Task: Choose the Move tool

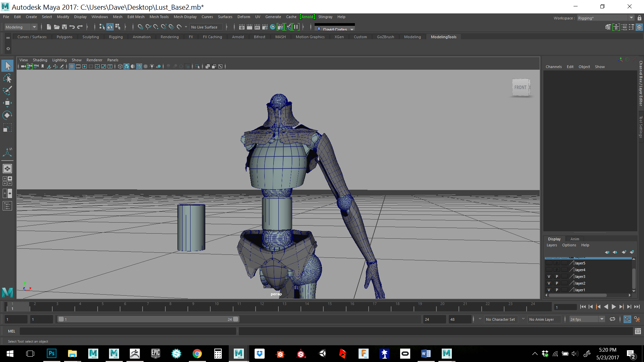Action: tap(7, 103)
